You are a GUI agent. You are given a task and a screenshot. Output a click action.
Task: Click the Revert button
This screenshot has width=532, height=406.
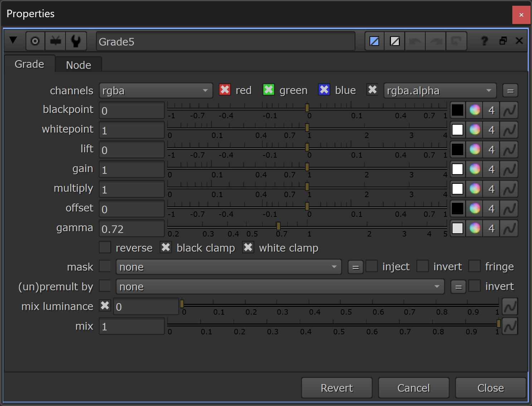pos(337,388)
